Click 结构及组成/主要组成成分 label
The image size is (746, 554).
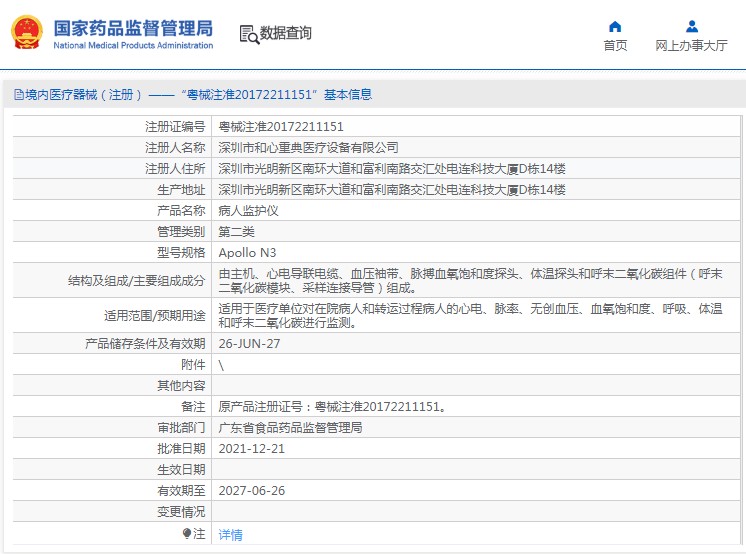tap(137, 281)
